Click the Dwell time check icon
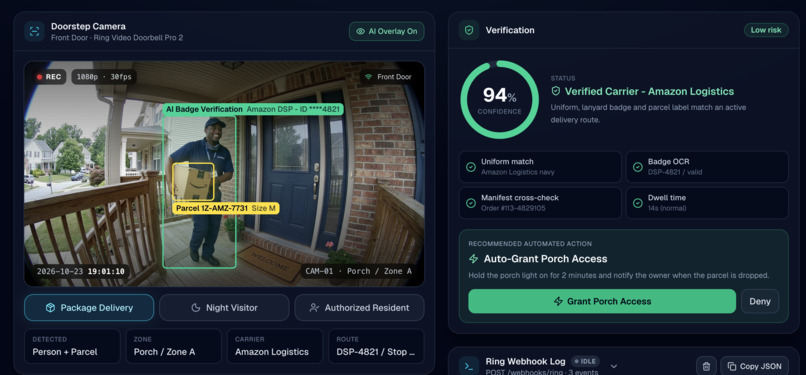The width and height of the screenshot is (806, 375). (637, 203)
